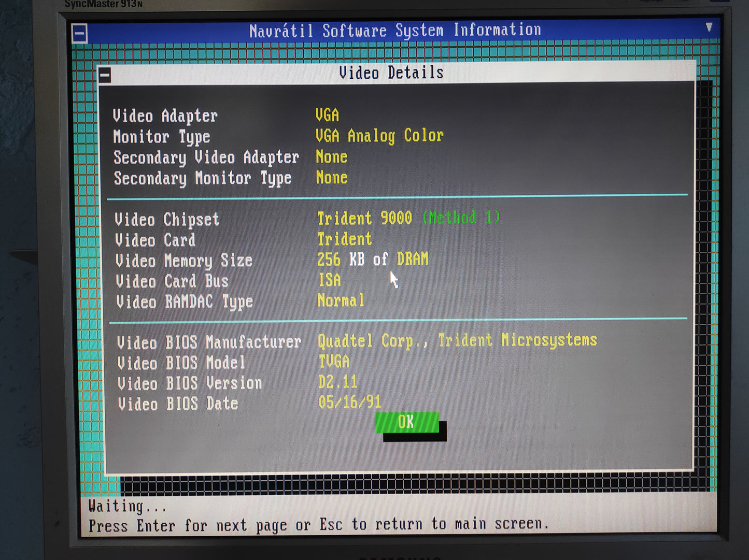Click the Video Details dialog title

[391, 73]
